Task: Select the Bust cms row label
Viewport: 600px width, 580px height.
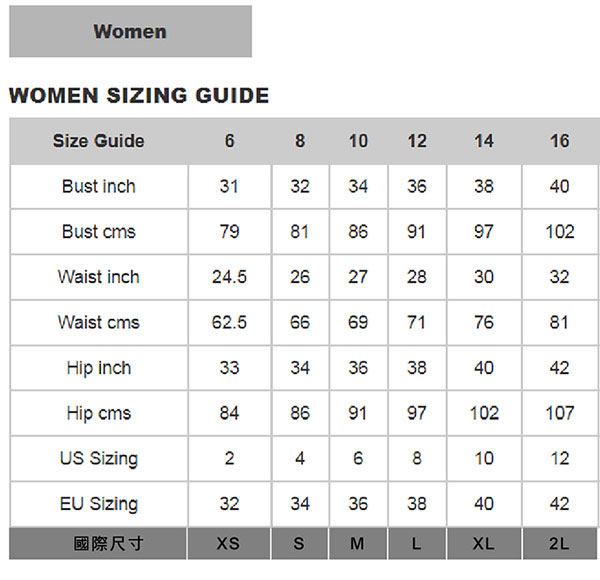Action: (98, 232)
